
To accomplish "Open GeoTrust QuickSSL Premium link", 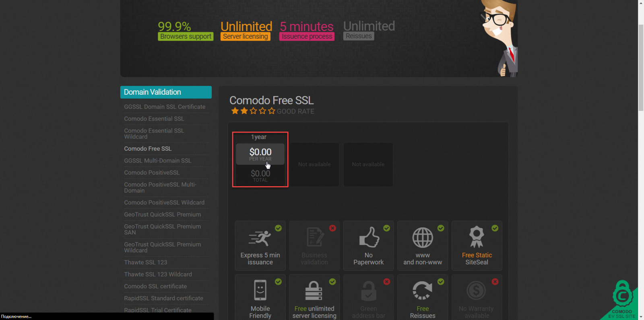I will 163,214.
